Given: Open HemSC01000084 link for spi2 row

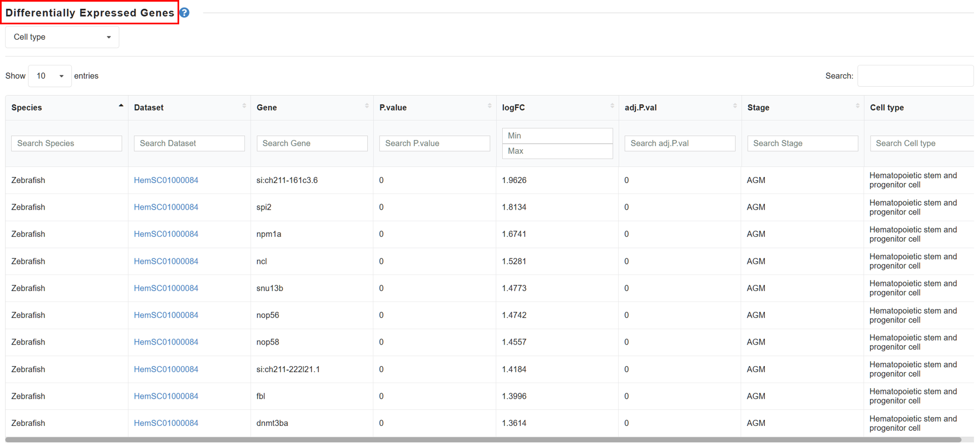Looking at the screenshot, I should pyautogui.click(x=166, y=207).
